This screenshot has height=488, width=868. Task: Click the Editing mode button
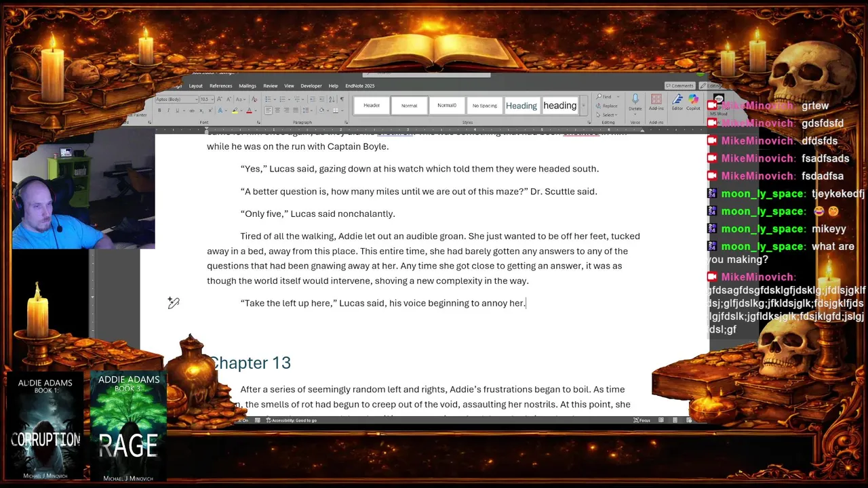click(x=711, y=86)
